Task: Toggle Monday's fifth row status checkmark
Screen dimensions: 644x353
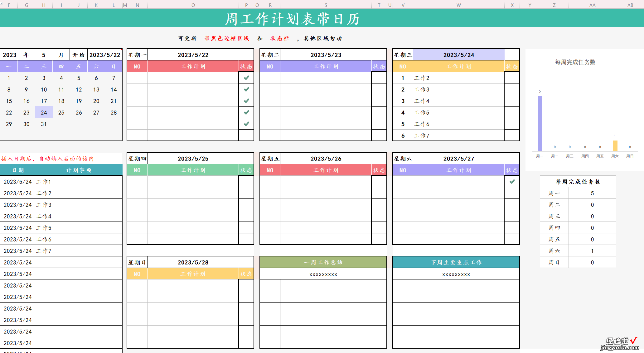Action: 246,124
